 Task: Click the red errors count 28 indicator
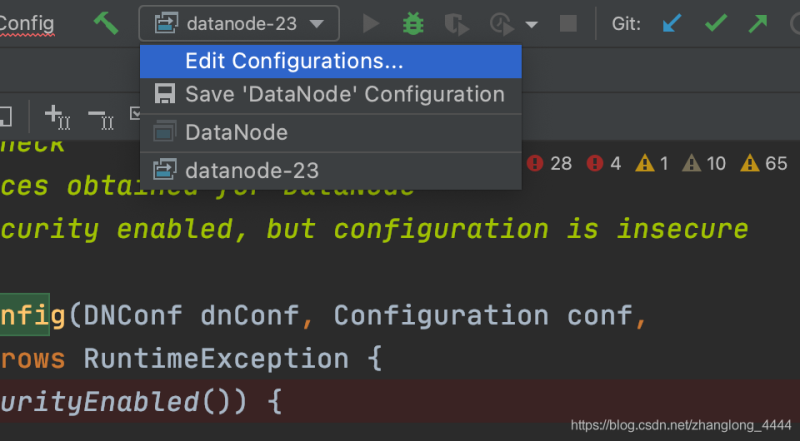pos(549,163)
